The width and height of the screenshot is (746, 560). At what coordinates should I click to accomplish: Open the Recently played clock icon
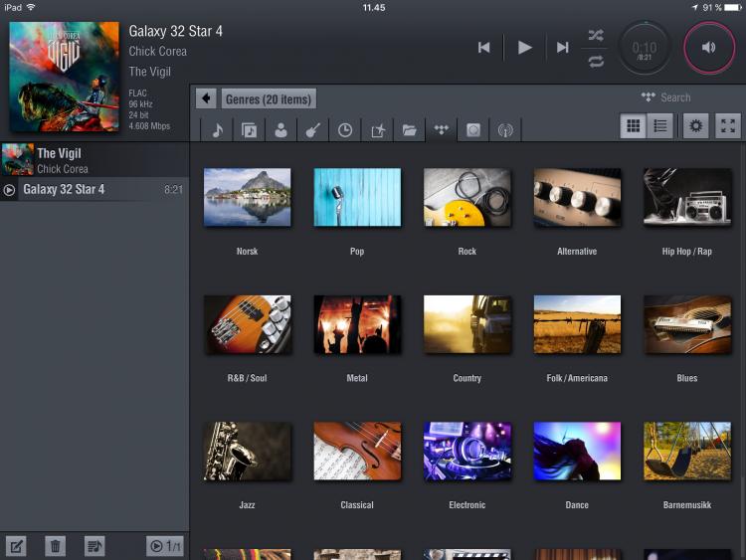pyautogui.click(x=344, y=130)
